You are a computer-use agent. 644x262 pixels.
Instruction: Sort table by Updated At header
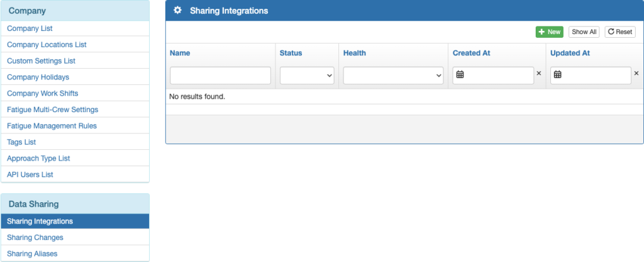[x=570, y=53]
